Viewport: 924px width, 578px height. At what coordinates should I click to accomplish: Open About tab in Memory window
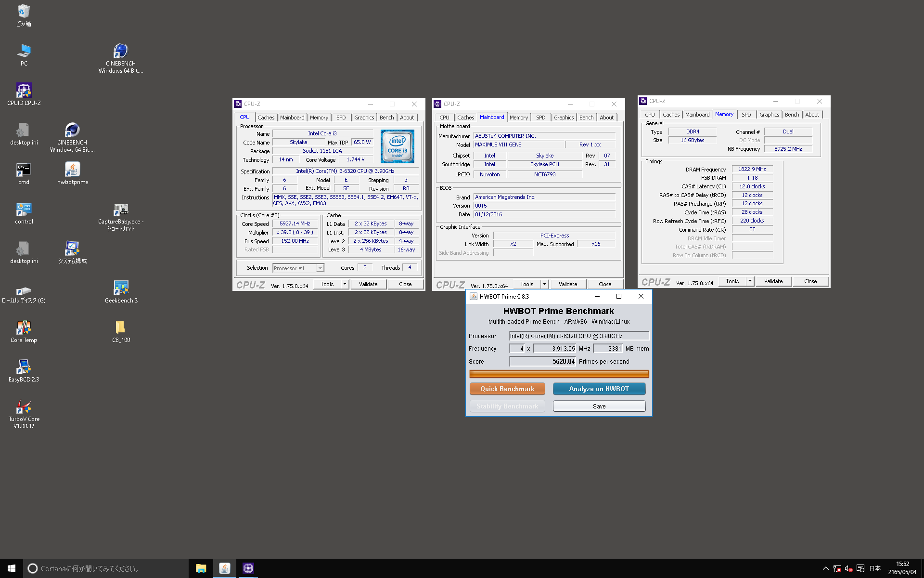point(812,115)
